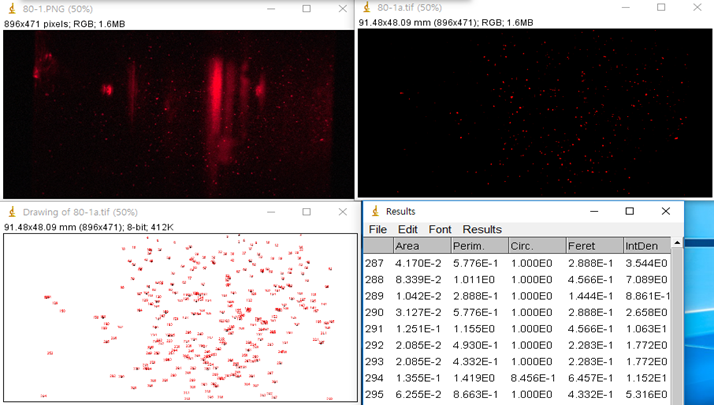Viewport: 714px width, 405px height.
Task: Click Area value 8.339E-2 in row 288
Action: (418, 279)
